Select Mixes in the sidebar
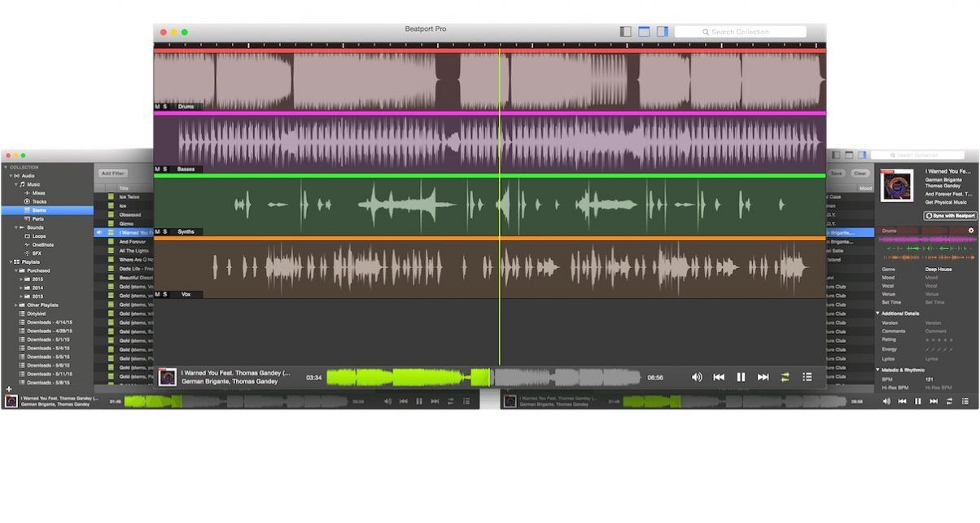Viewport: 980px width, 523px height. (x=39, y=193)
